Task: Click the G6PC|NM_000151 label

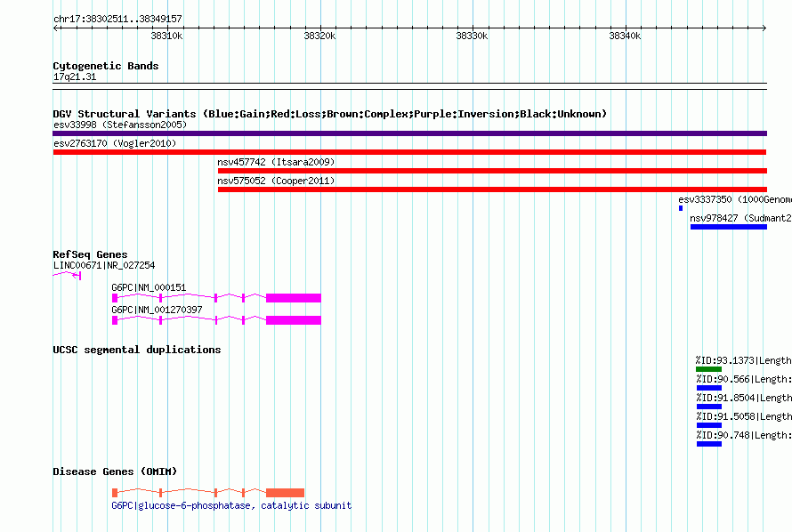Action: pyautogui.click(x=149, y=287)
